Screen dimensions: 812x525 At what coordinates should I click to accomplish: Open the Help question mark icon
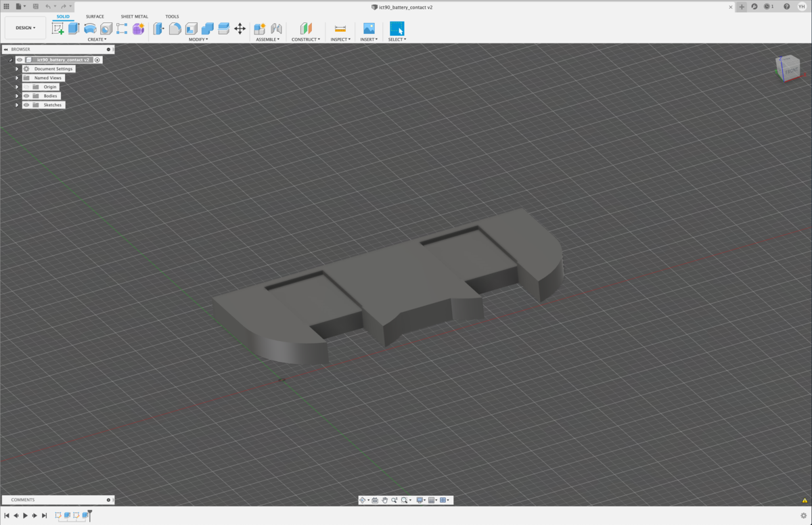(x=786, y=7)
